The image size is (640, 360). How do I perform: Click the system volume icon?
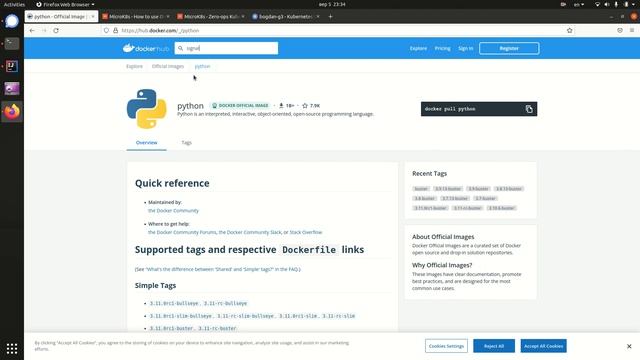[x=607, y=4]
